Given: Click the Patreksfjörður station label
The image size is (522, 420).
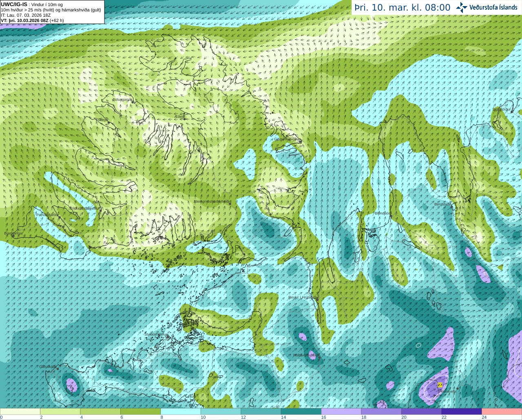Looking at the screenshot, I should coord(47,214).
